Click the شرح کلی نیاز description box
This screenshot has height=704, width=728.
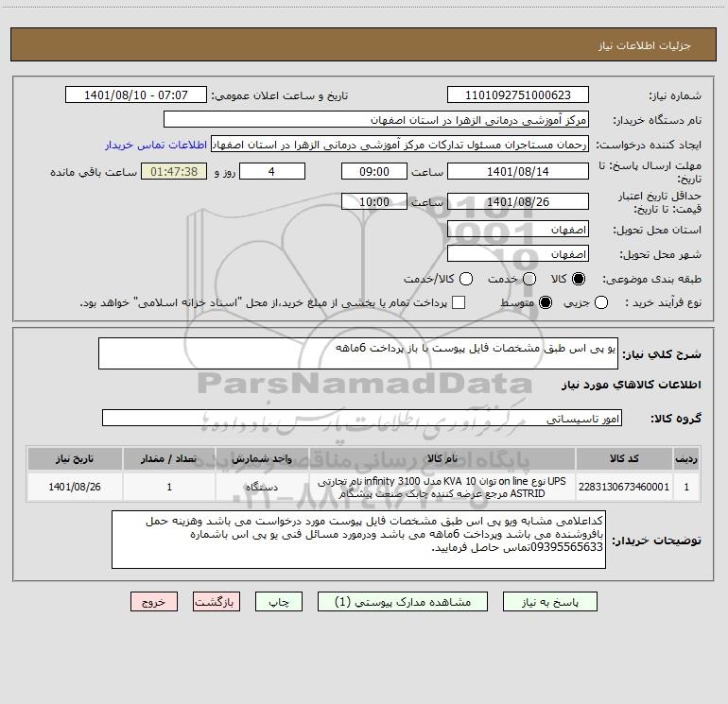point(358,353)
